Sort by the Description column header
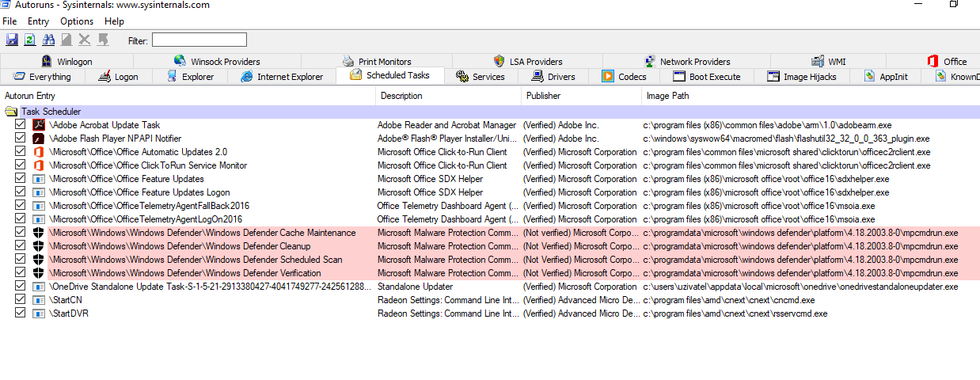 [448, 96]
